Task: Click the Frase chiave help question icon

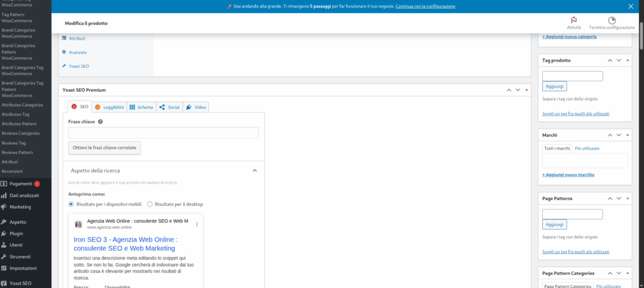Action: pos(100,121)
